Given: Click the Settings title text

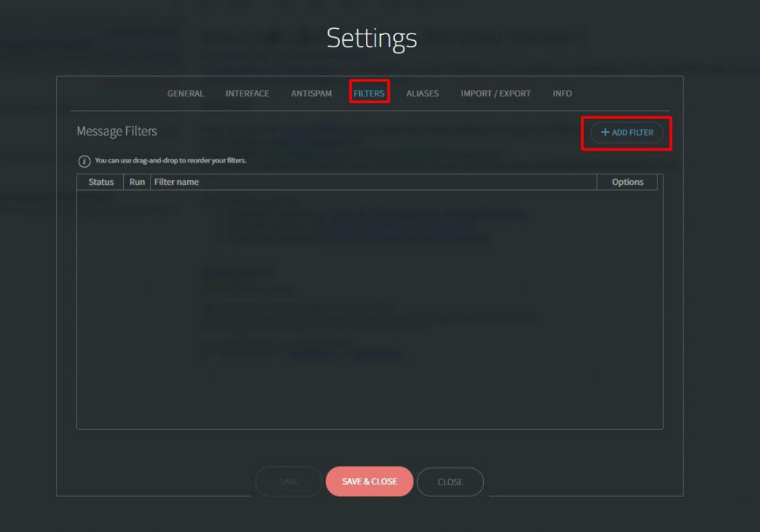Looking at the screenshot, I should tap(372, 38).
